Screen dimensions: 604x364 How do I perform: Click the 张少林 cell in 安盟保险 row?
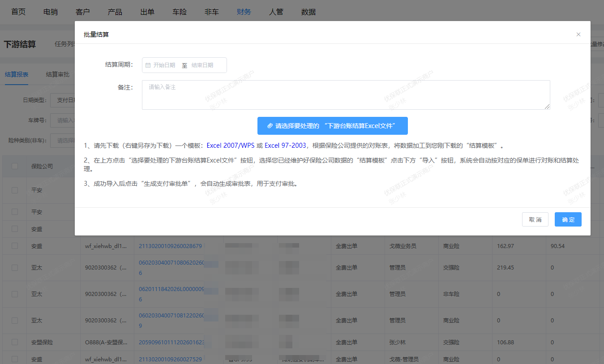coord(398,342)
